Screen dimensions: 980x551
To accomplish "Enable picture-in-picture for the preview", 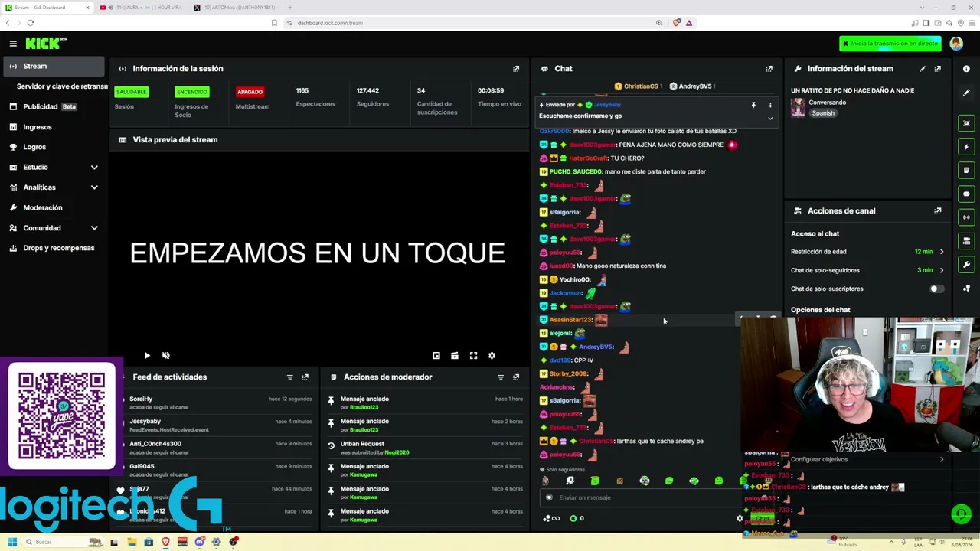I will click(436, 356).
